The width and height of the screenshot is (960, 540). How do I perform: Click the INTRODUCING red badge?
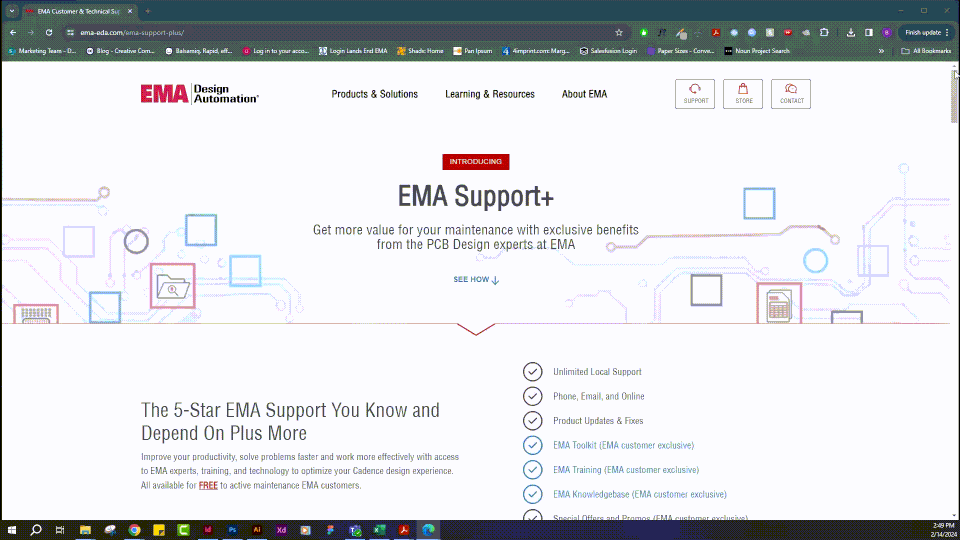(476, 162)
